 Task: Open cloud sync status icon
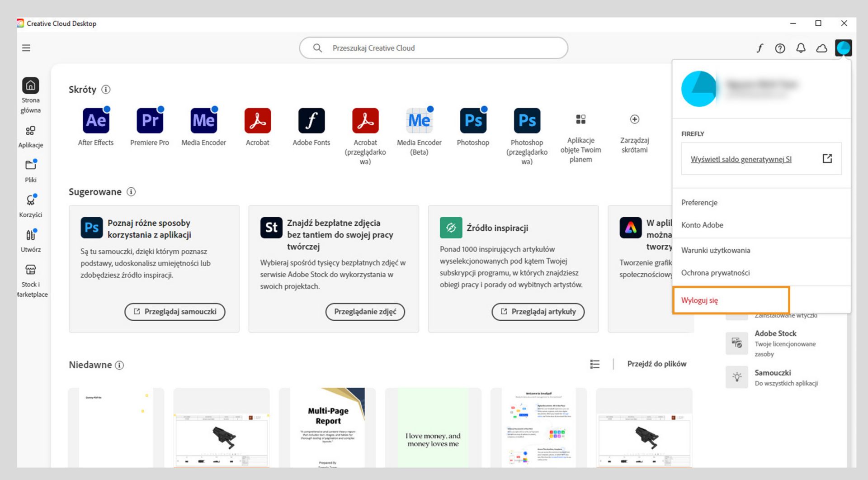click(x=821, y=48)
